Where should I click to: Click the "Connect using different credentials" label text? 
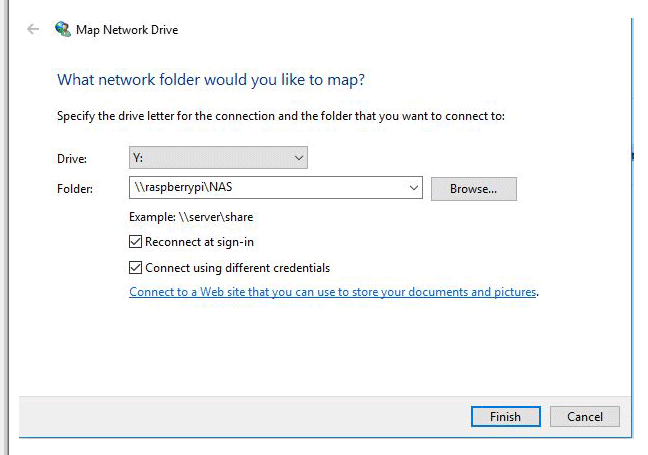click(x=237, y=268)
